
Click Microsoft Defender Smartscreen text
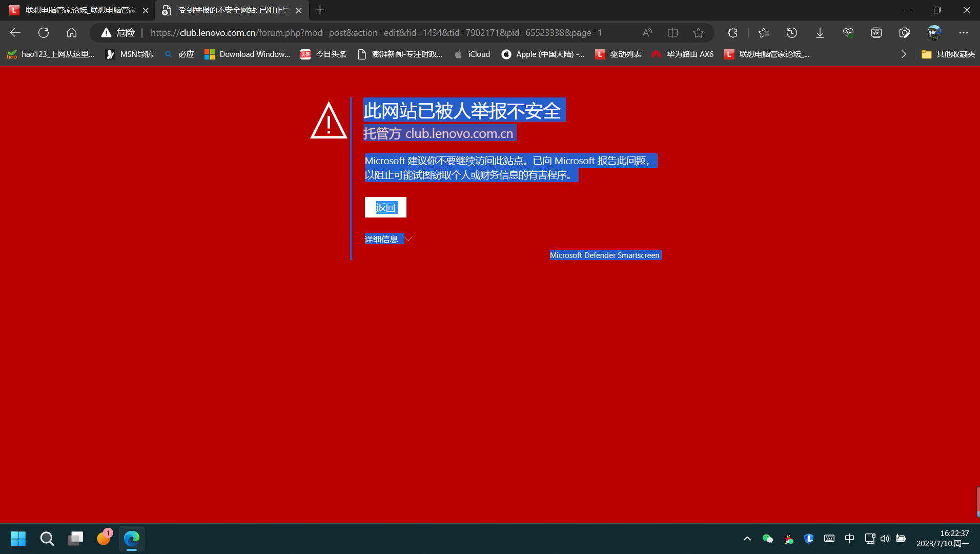click(605, 255)
